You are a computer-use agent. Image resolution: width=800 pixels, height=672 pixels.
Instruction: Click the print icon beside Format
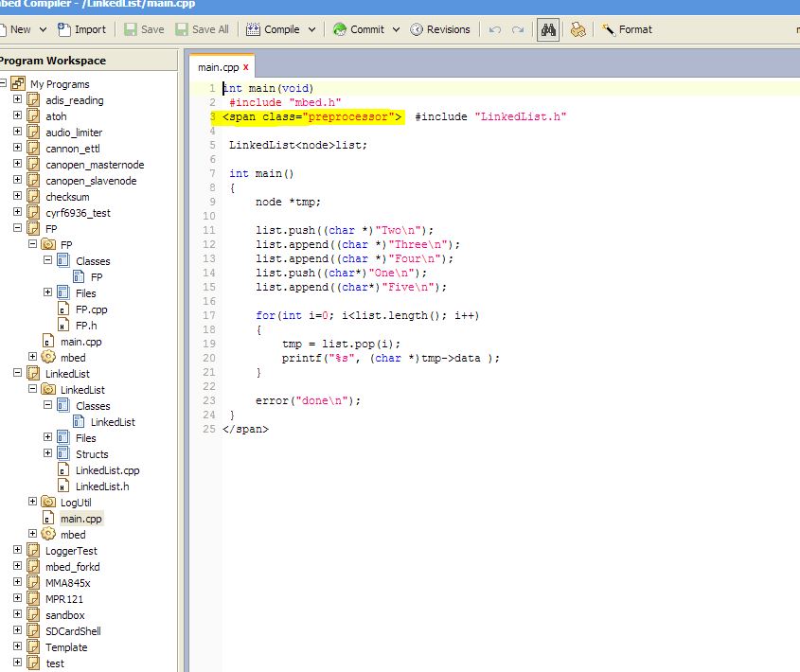578,29
